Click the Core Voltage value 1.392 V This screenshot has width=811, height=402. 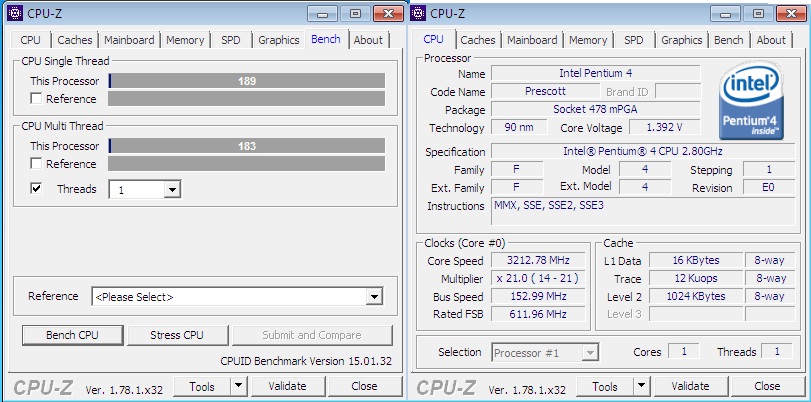pyautogui.click(x=664, y=127)
